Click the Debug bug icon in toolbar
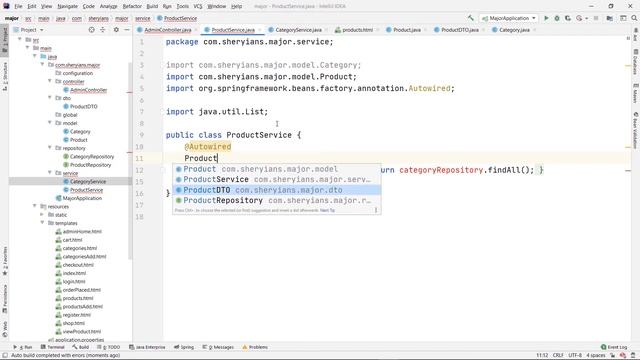The height and width of the screenshot is (360, 640). (557, 18)
